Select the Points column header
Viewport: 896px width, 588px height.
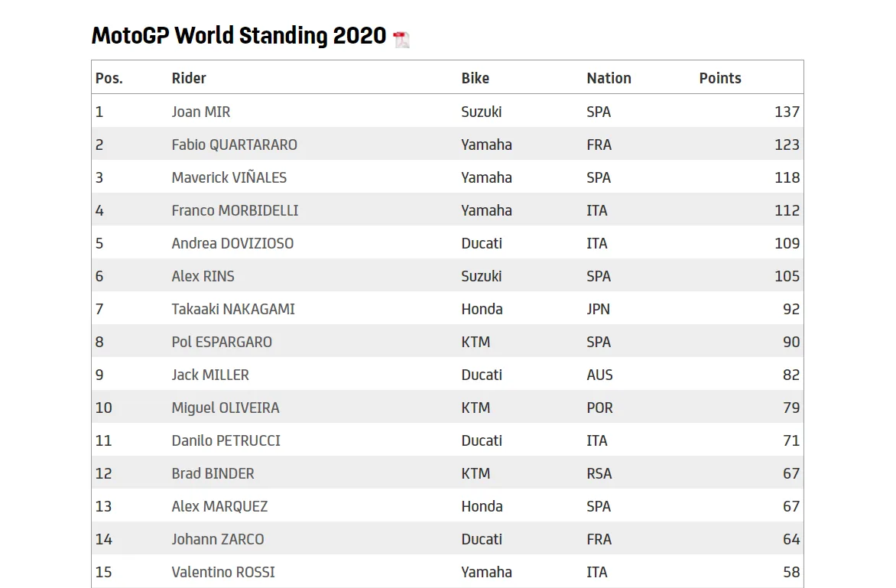[720, 78]
